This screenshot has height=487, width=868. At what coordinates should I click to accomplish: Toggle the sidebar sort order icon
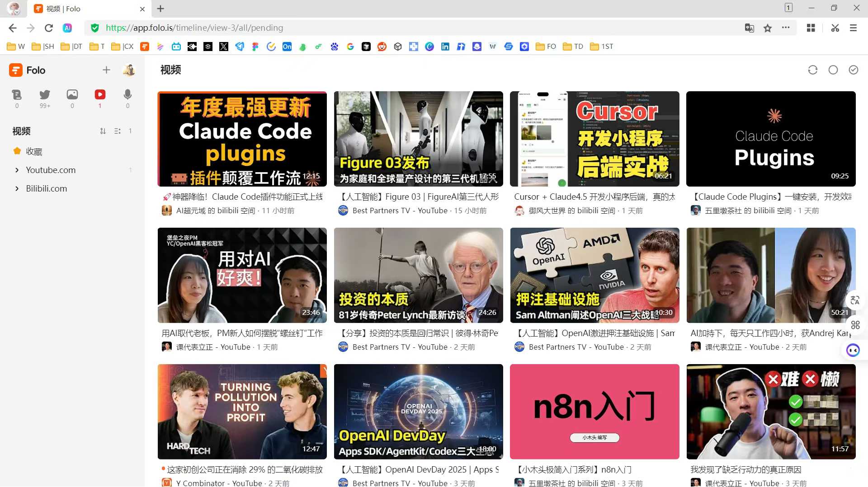pos(103,131)
